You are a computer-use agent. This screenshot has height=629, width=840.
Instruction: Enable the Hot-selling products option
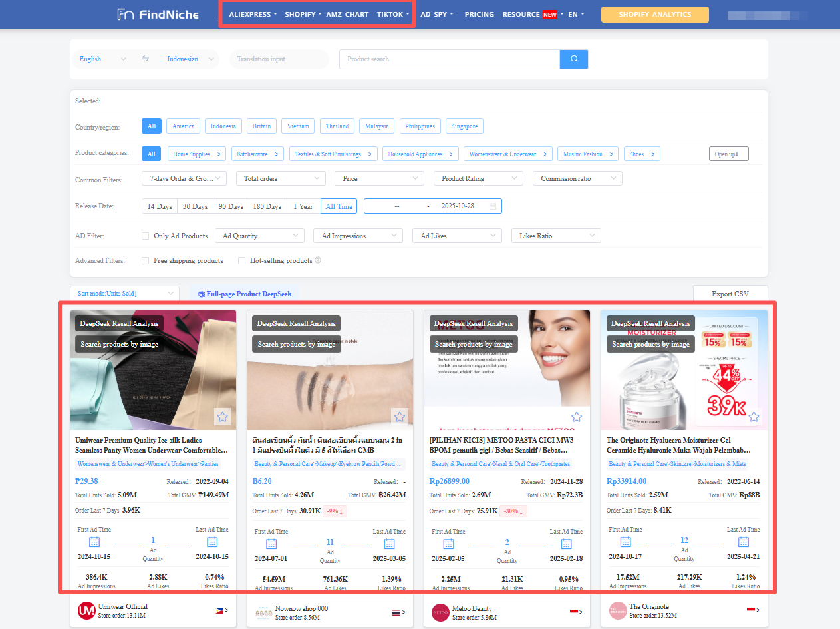(241, 260)
